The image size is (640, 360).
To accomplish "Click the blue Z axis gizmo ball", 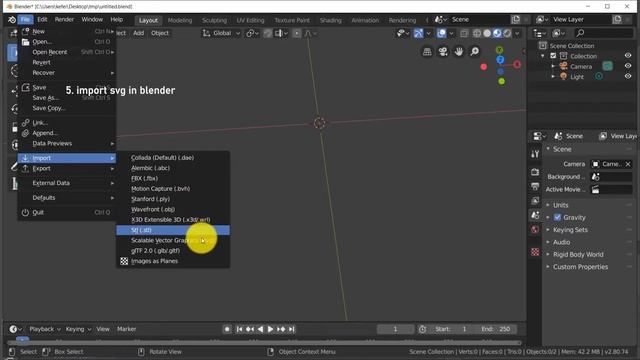I will point(500,60).
